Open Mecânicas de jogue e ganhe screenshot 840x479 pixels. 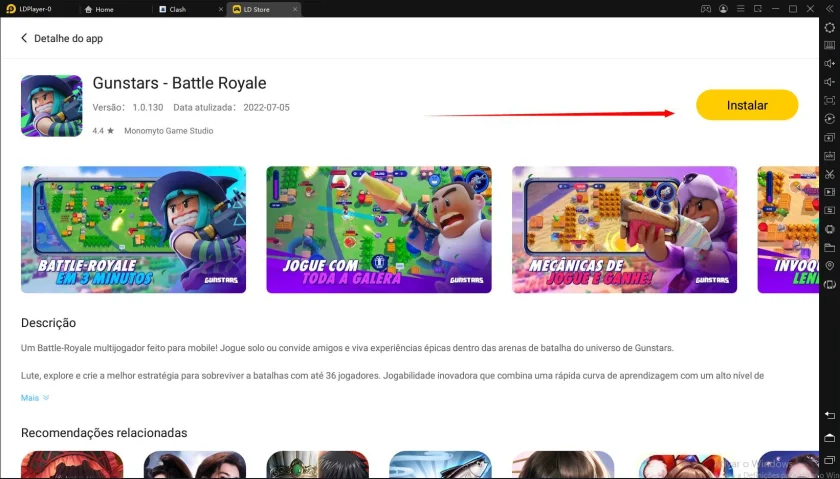(625, 229)
